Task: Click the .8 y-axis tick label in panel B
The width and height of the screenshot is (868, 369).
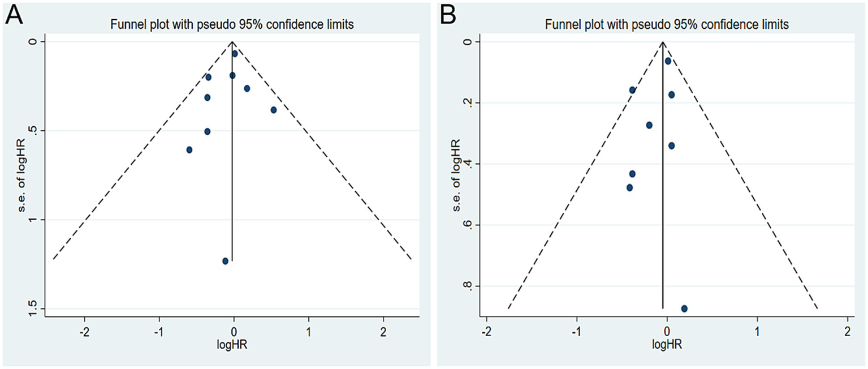Action: tap(467, 286)
